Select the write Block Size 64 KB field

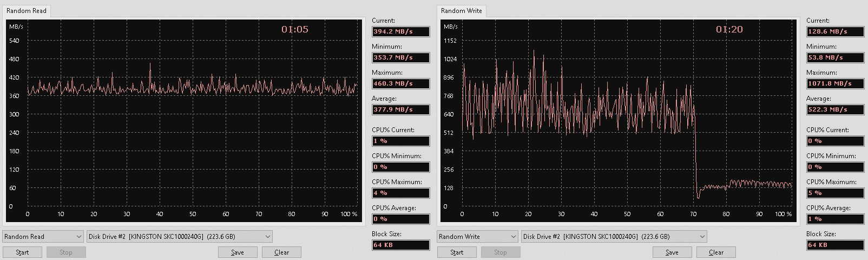pos(836,245)
